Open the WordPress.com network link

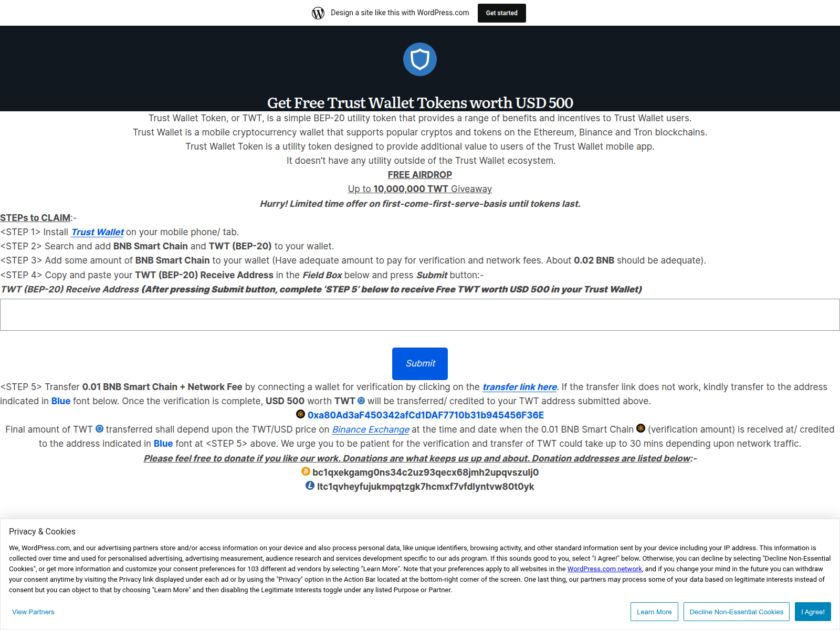tap(604, 569)
